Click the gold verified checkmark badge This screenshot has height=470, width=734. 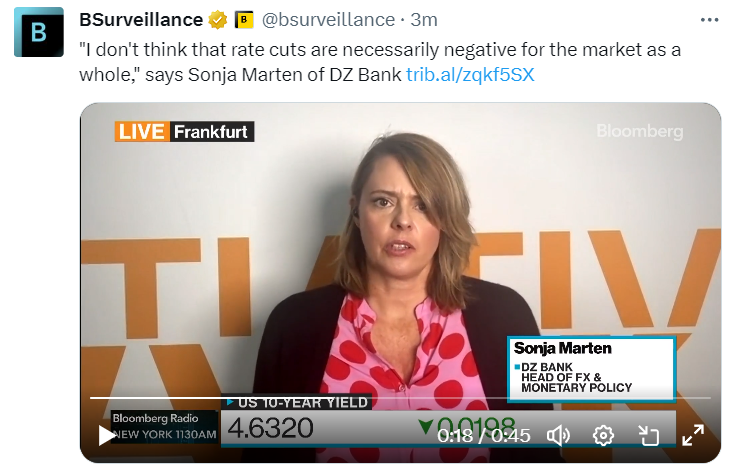point(218,20)
